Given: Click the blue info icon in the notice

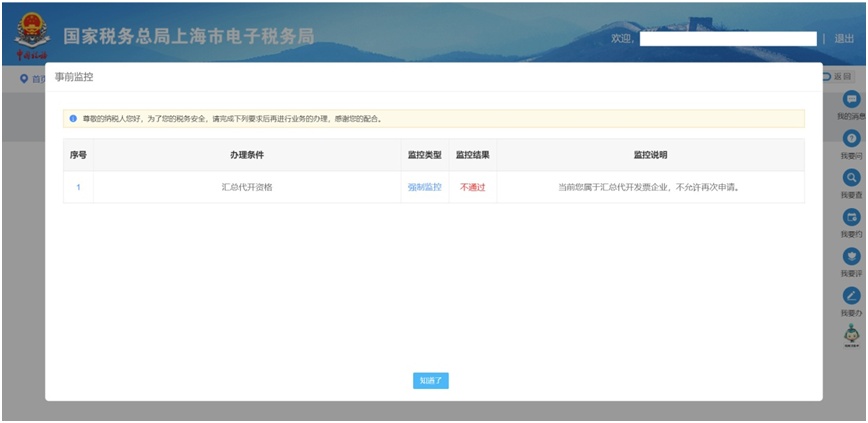Looking at the screenshot, I should [73, 119].
